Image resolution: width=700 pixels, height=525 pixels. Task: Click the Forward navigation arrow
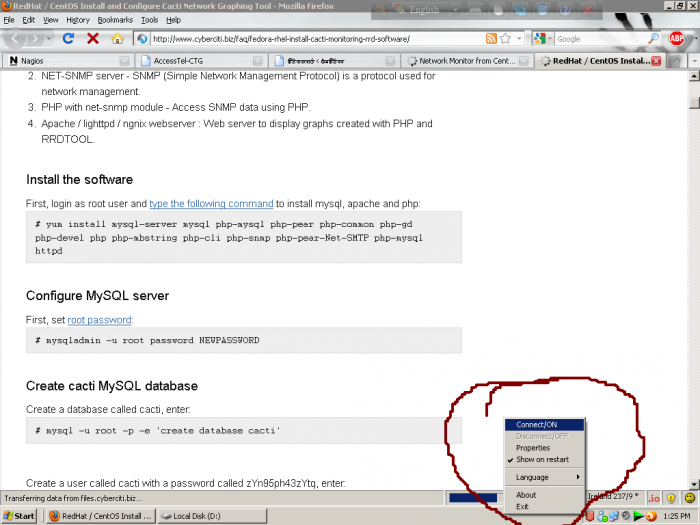35,39
